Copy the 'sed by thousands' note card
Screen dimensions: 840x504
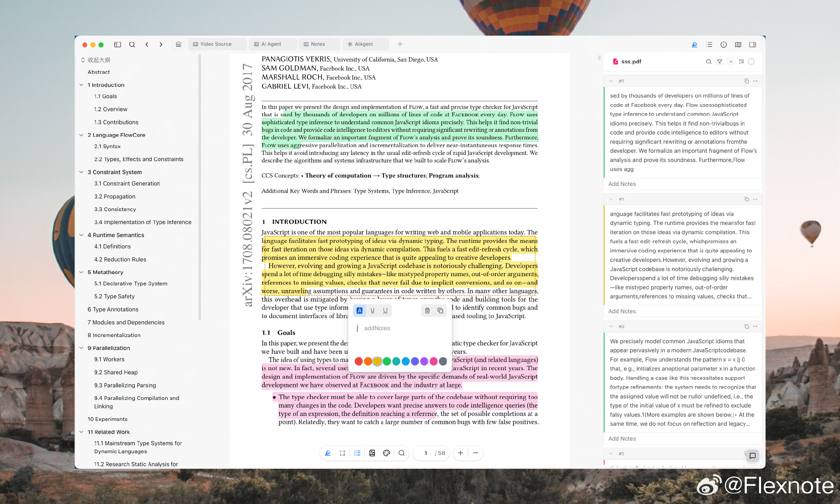746,81
